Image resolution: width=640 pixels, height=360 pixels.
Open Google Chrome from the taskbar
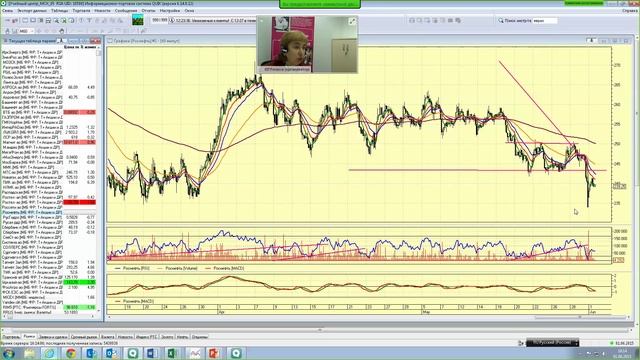[71, 353]
